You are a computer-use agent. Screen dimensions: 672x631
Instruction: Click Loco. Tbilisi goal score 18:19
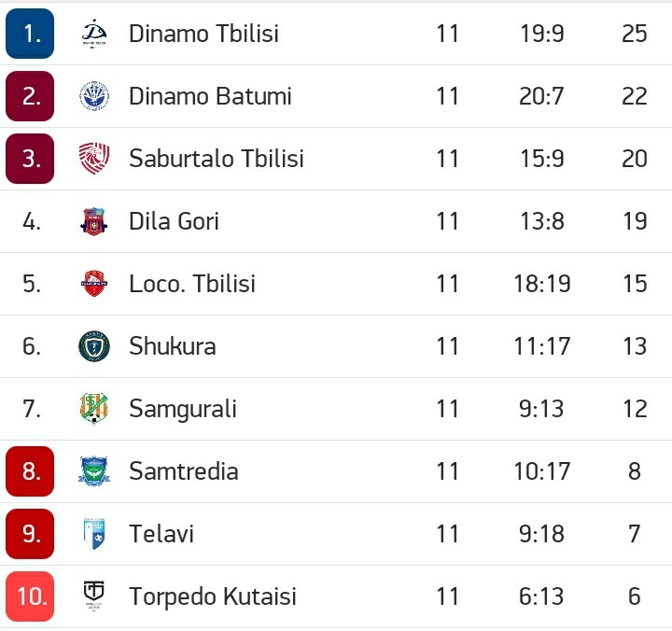point(542,284)
